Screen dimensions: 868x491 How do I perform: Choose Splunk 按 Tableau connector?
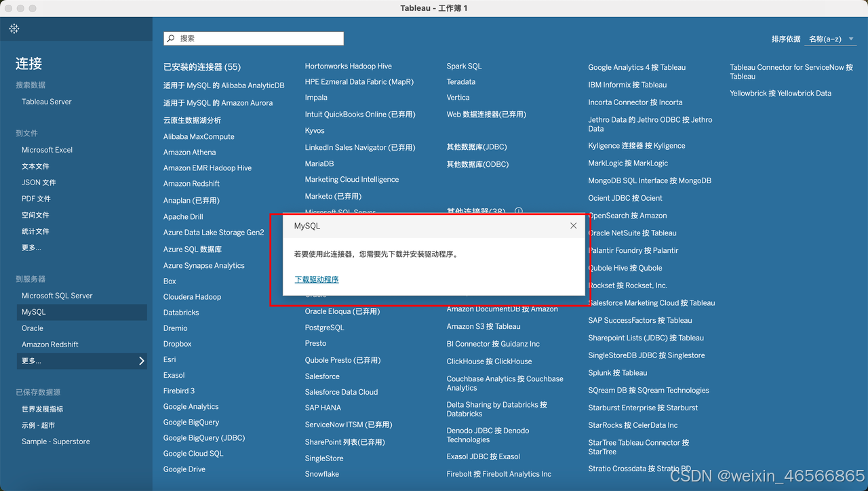(x=618, y=373)
